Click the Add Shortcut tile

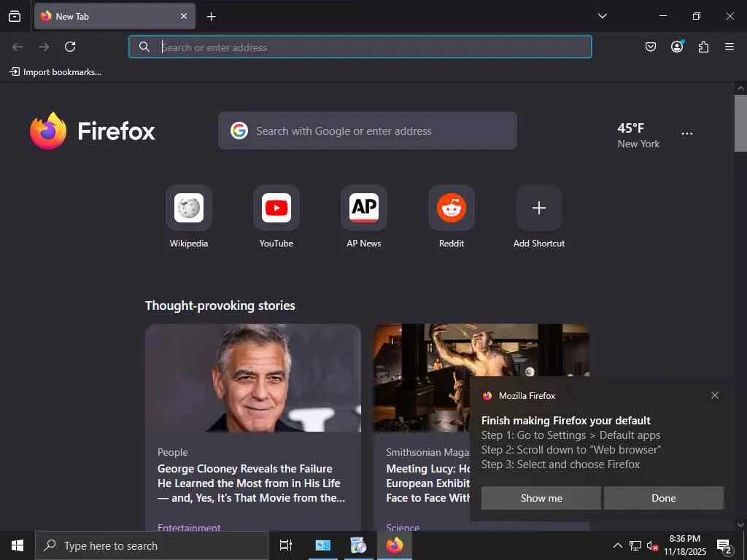[x=539, y=217]
